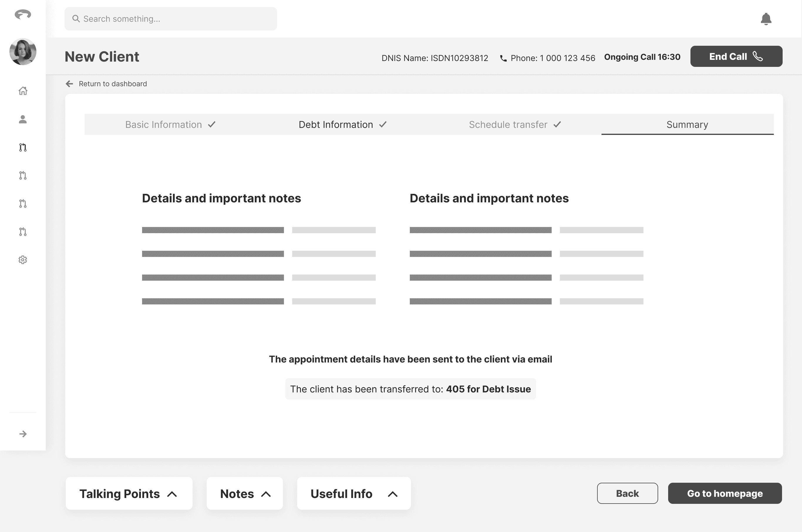Focus the Search something input field
The image size is (802, 532).
[x=171, y=19]
